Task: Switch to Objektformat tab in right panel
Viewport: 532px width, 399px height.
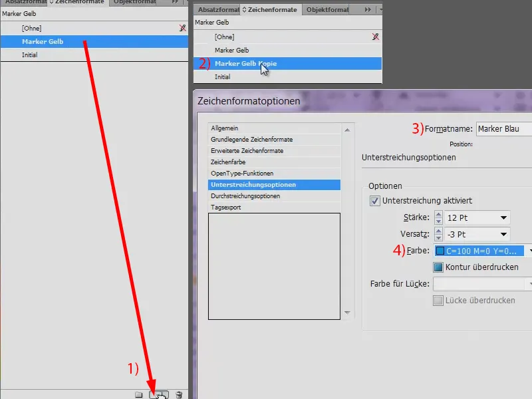Action: click(x=327, y=10)
